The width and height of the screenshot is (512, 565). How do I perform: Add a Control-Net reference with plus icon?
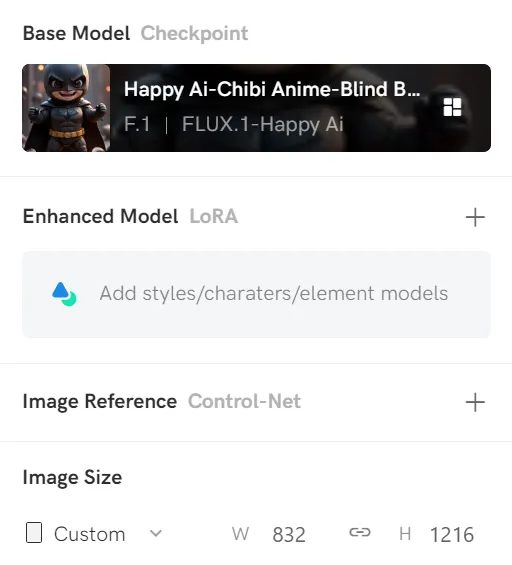pos(475,402)
